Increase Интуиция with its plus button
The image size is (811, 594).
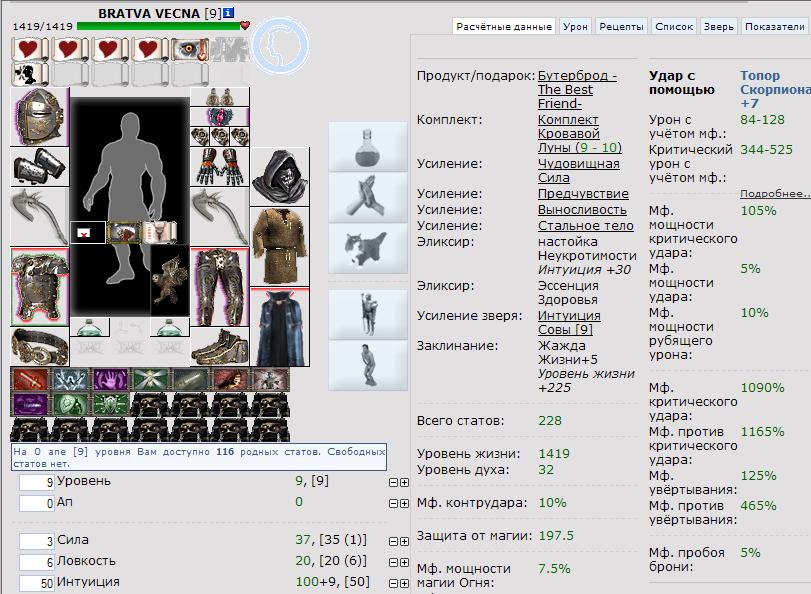404,583
